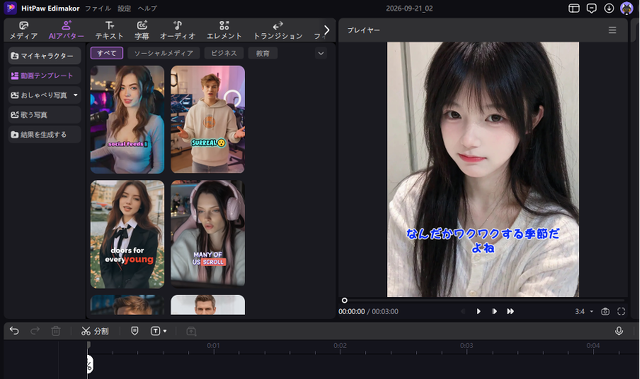Show more tabs with right chevron
640x379 pixels.
point(327,30)
